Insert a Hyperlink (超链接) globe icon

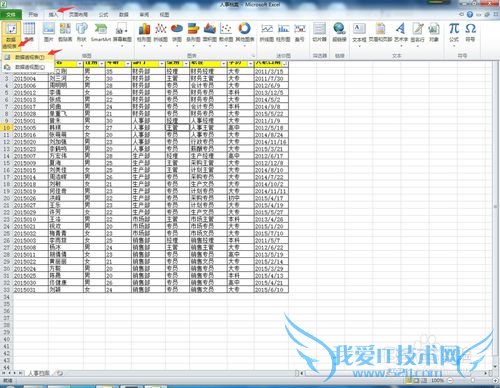[339, 32]
